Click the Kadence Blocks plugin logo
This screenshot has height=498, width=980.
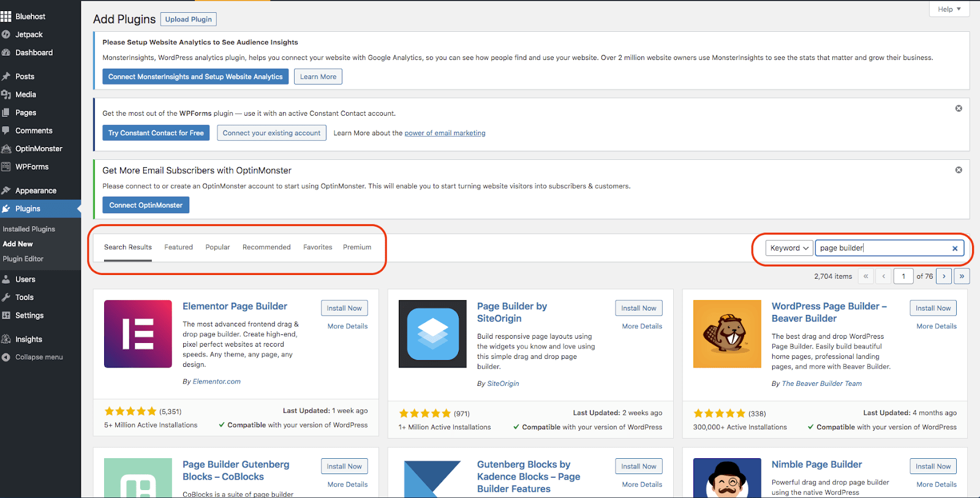tap(432, 478)
